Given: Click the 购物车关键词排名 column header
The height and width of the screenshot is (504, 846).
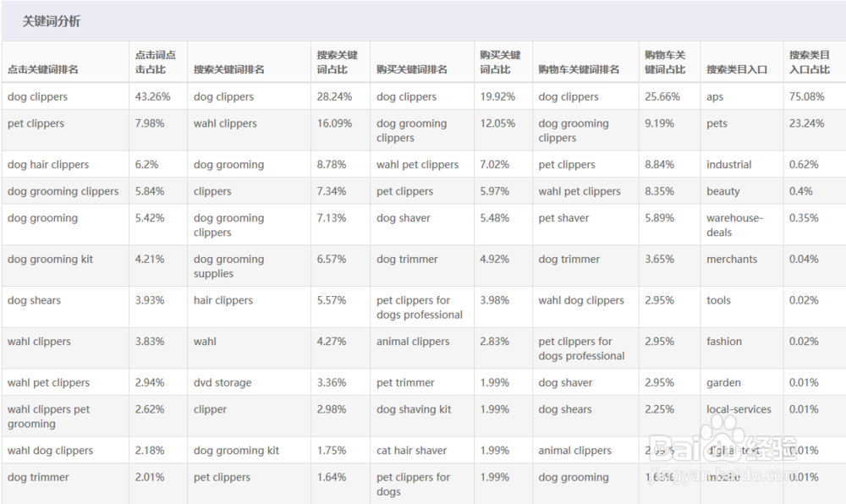Looking at the screenshot, I should pyautogui.click(x=579, y=69).
